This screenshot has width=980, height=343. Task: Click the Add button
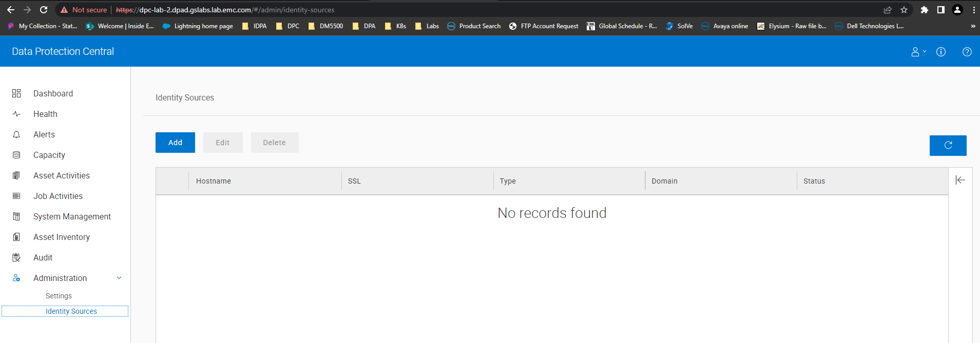tap(175, 143)
